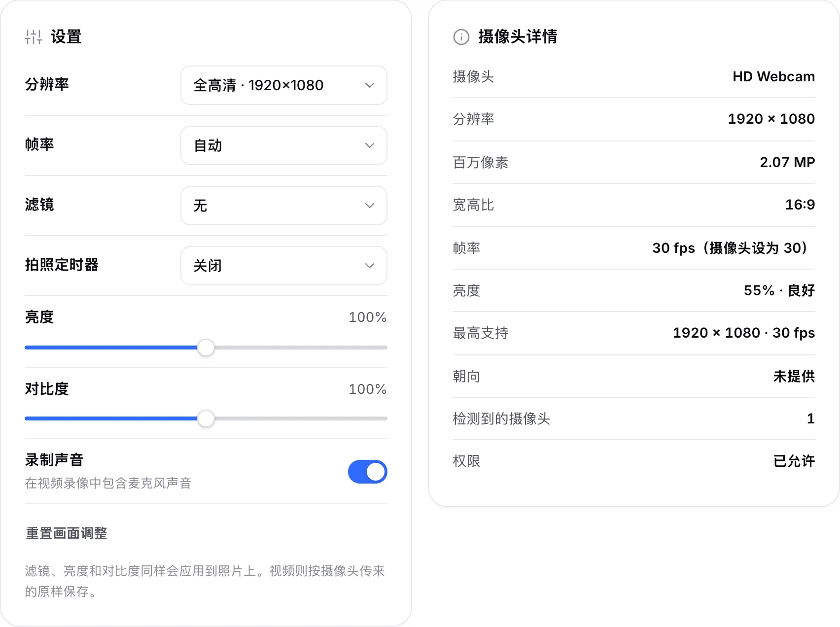Open the 分辨率 resolution dropdown
This screenshot has width=840, height=627.
pyautogui.click(x=284, y=85)
